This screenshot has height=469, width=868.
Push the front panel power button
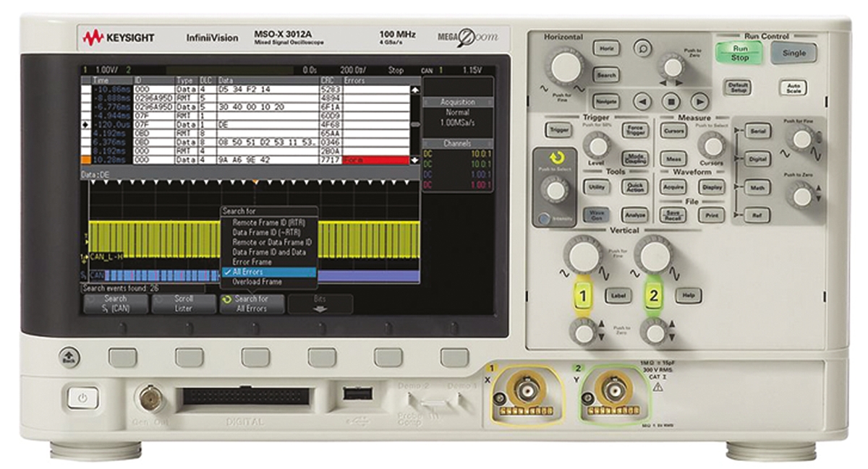click(x=83, y=397)
